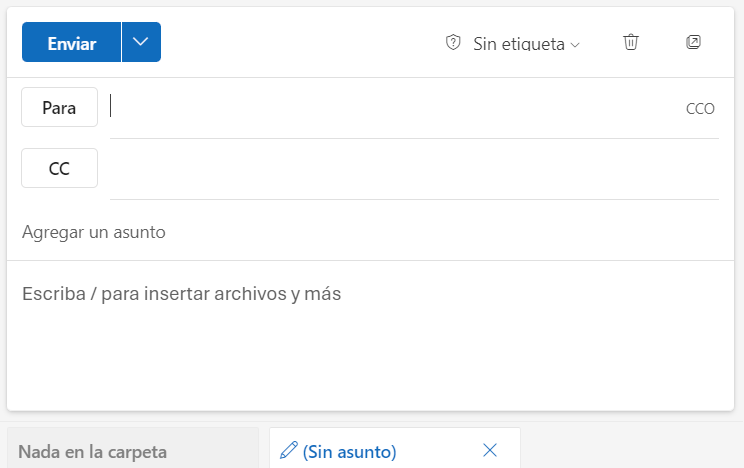Viewport: 744px width, 468px height.
Task: Open the Sin etiqueta label menu
Action: (518, 44)
